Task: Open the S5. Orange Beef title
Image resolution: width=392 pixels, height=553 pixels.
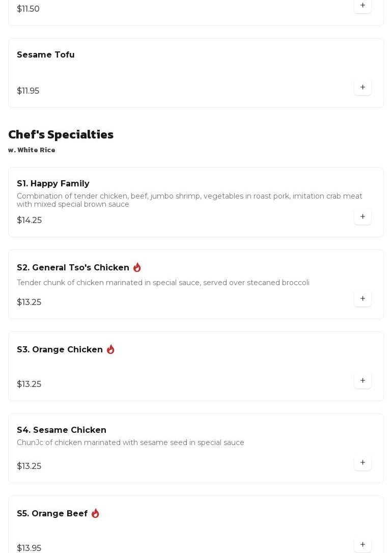Action: (52, 513)
